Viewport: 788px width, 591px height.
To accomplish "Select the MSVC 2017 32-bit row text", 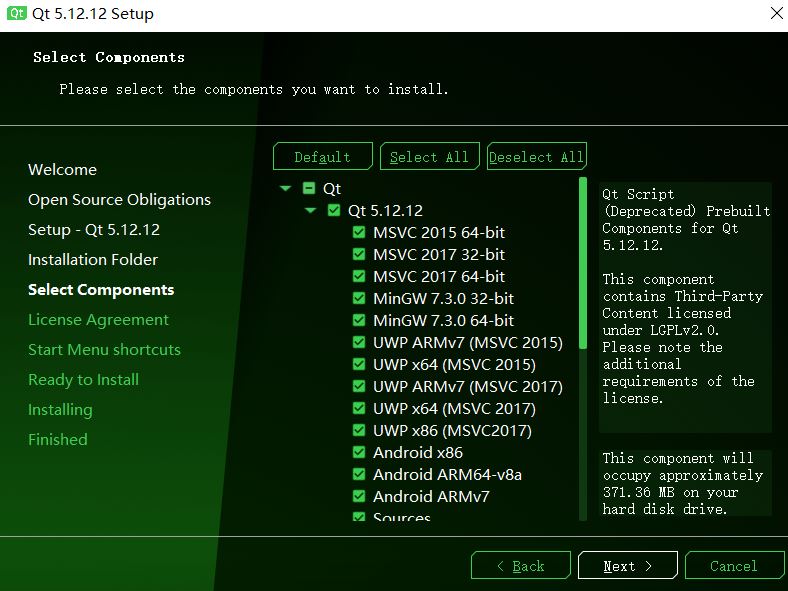I will 439,254.
